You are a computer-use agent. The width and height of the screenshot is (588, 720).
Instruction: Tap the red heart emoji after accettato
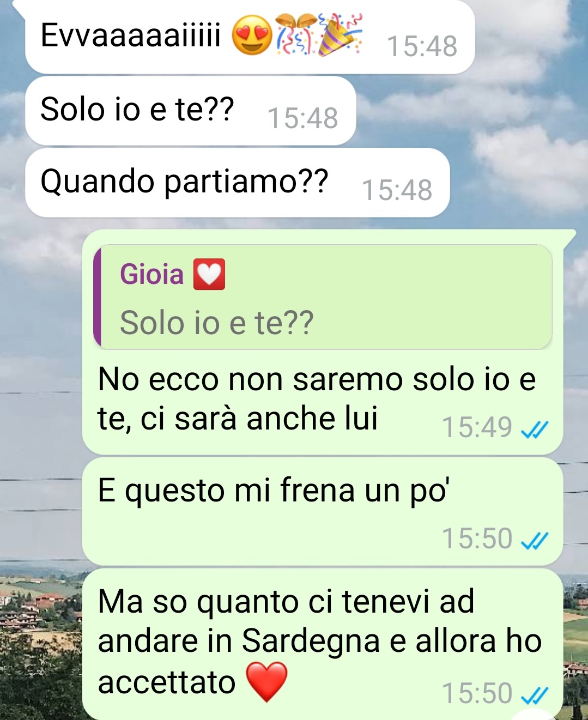pyautogui.click(x=266, y=682)
